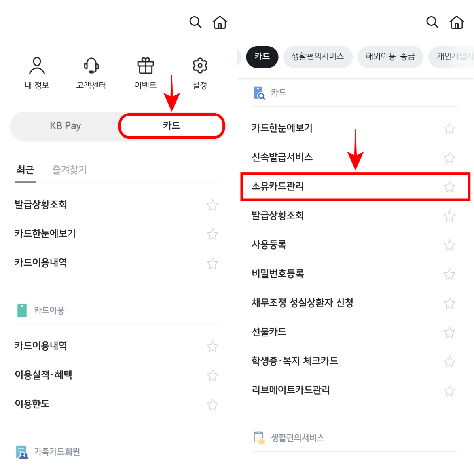Toggle favorite star for 비밀번호등록
Image resolution: width=474 pixels, height=476 pixels.
click(449, 274)
